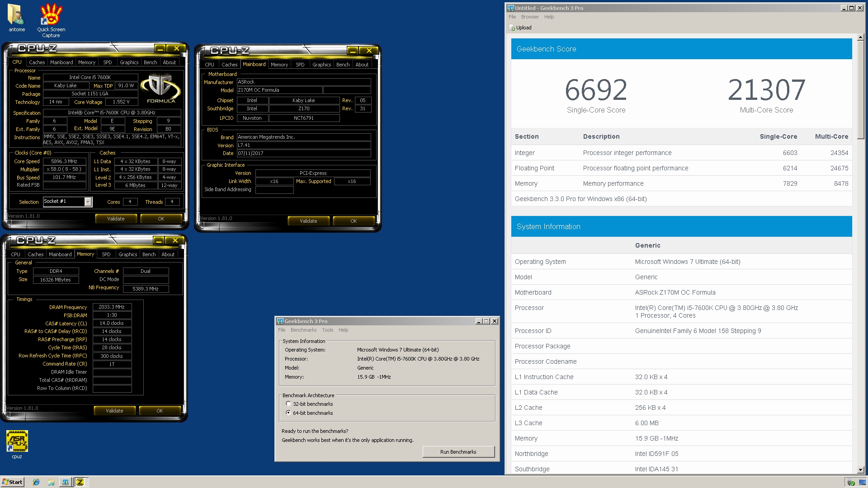The height and width of the screenshot is (488, 868).
Task: Click Validate in the CPU-Z Memory window
Action: click(x=114, y=411)
